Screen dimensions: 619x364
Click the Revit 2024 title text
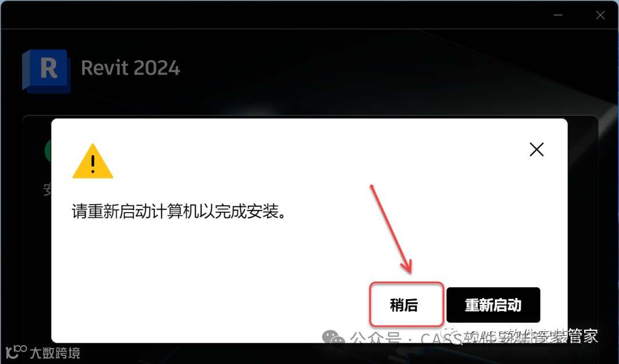pyautogui.click(x=130, y=68)
